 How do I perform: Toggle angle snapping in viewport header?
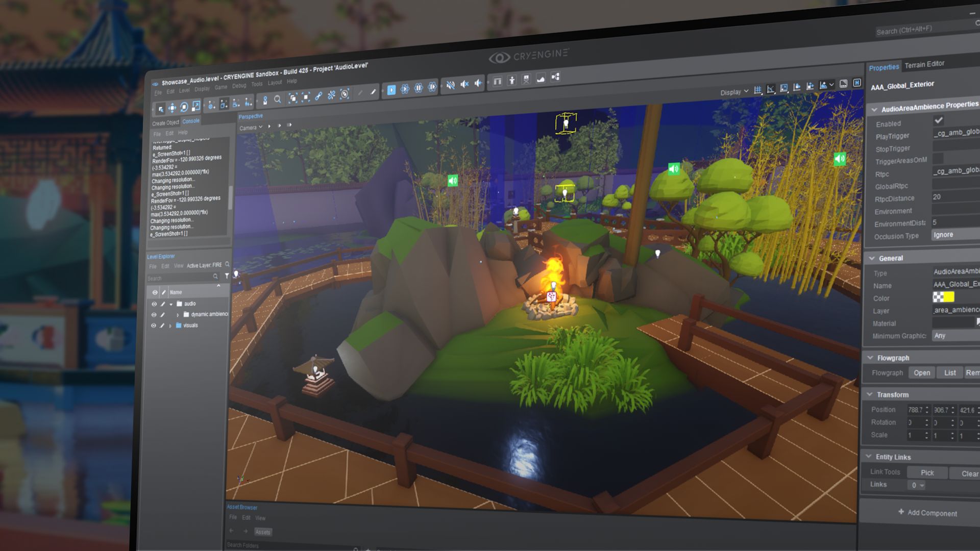point(771,89)
